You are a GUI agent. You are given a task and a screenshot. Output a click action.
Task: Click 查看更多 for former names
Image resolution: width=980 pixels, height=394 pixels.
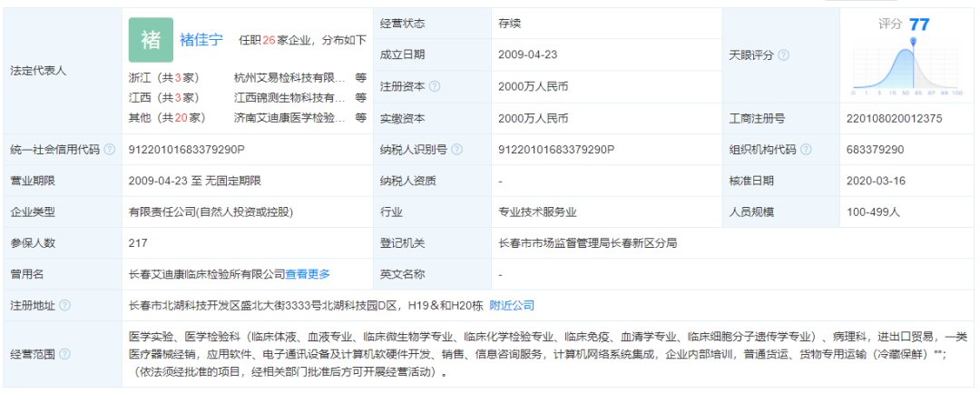point(309,273)
